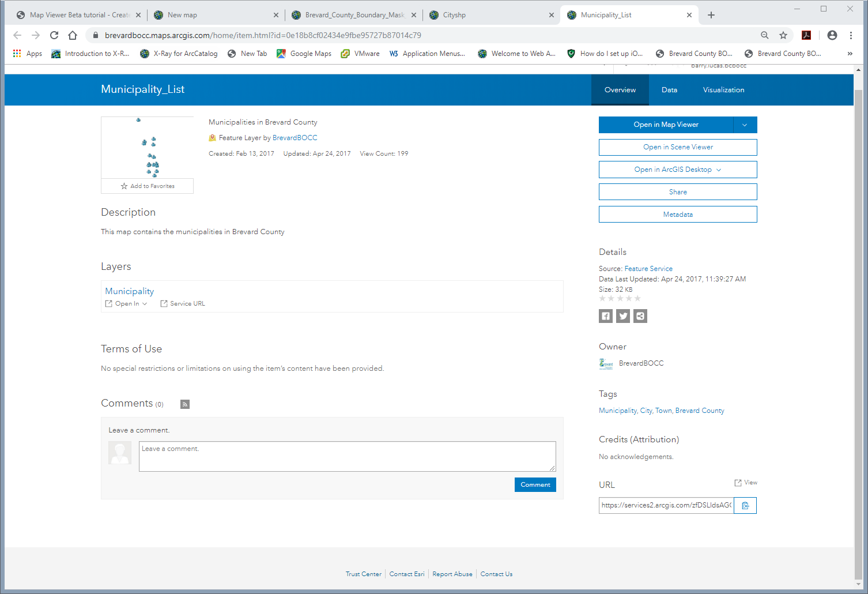Click Open in Scene Viewer button
This screenshot has width=868, height=594.
[x=678, y=147]
